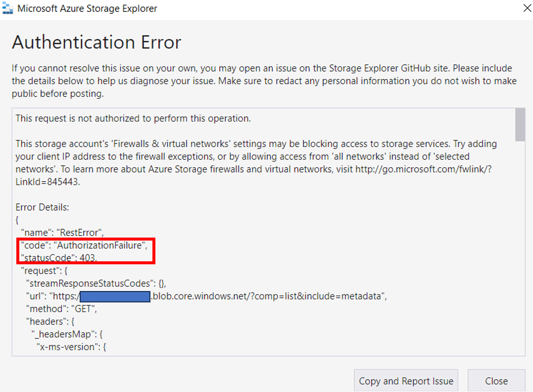This screenshot has height=392, width=533.
Task: Click the X to dismiss the window
Action: 527,8
